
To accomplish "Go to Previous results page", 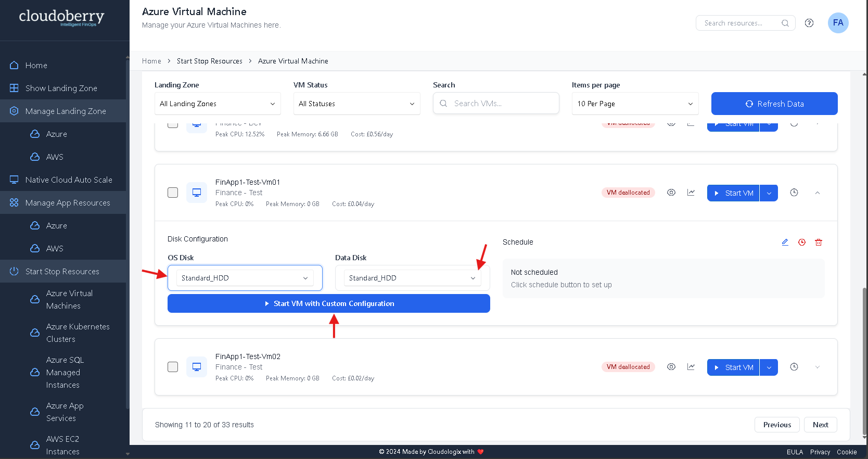I will [x=777, y=425].
